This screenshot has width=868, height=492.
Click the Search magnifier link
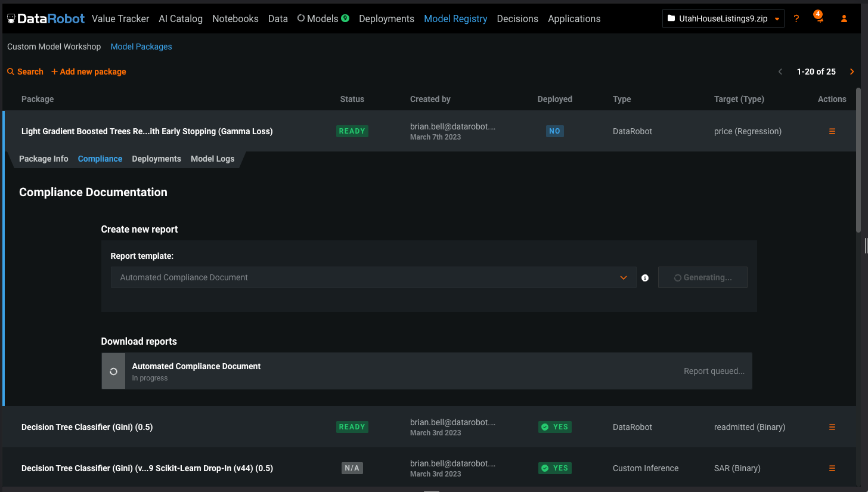(x=25, y=72)
